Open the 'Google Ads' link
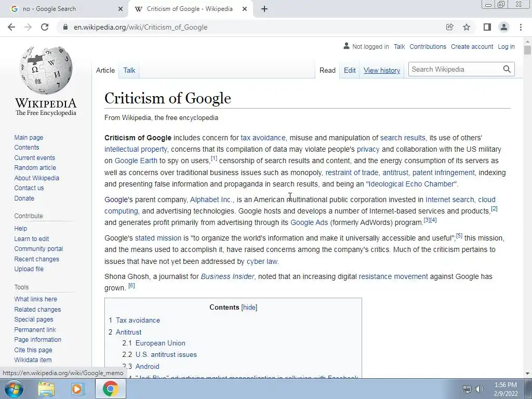The image size is (532, 399). [x=309, y=222]
